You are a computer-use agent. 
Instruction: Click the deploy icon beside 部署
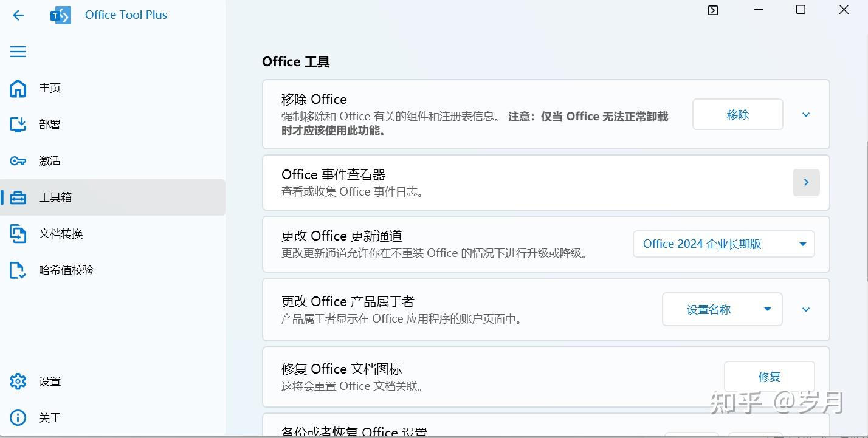pyautogui.click(x=18, y=125)
